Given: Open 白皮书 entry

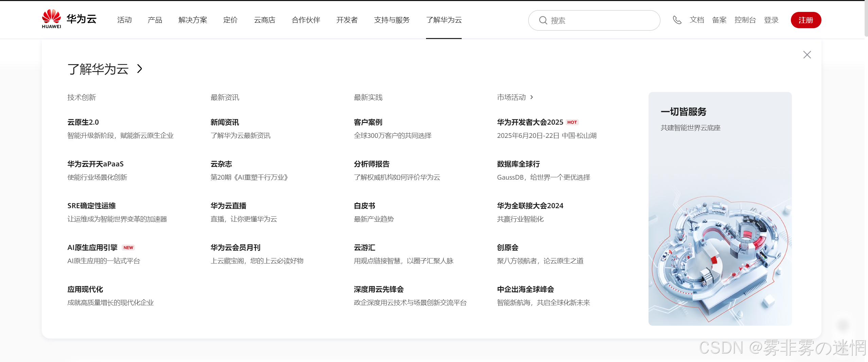Looking at the screenshot, I should tap(365, 205).
